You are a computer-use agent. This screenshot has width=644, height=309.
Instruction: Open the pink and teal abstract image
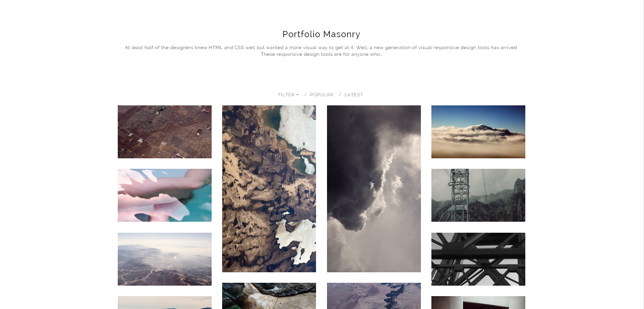[164, 195]
